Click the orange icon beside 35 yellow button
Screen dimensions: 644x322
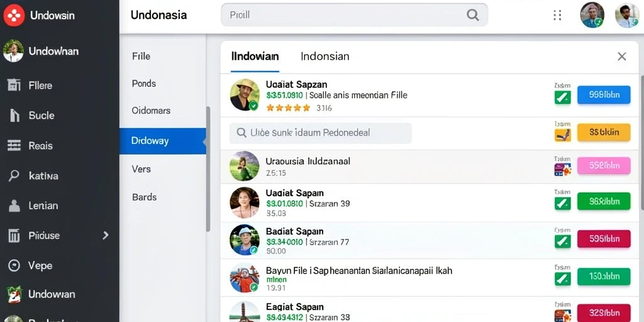coord(563,135)
